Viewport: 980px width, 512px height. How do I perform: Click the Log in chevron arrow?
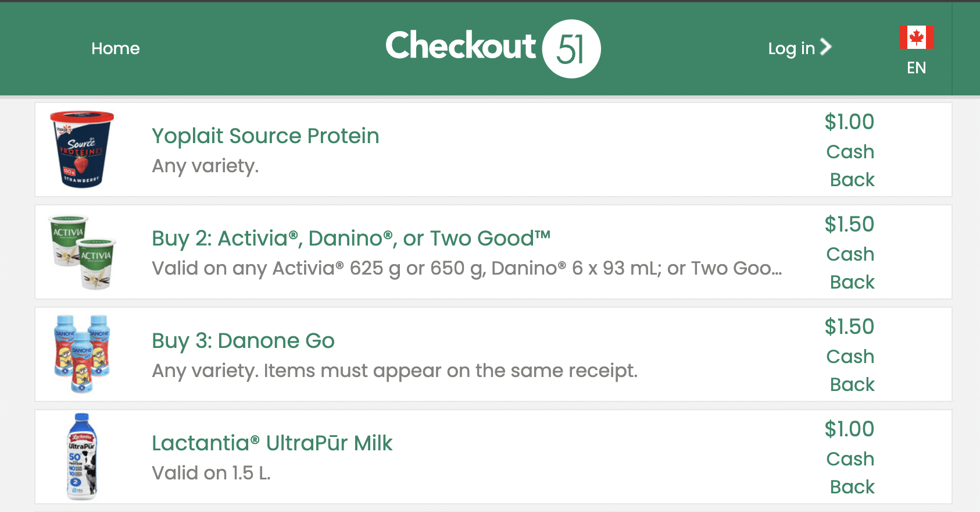pyautogui.click(x=826, y=47)
